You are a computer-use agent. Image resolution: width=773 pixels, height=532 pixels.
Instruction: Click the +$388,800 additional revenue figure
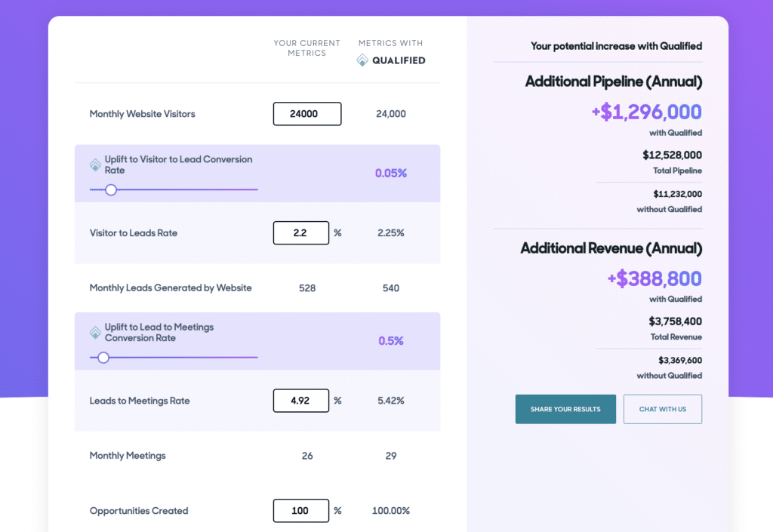pyautogui.click(x=654, y=278)
